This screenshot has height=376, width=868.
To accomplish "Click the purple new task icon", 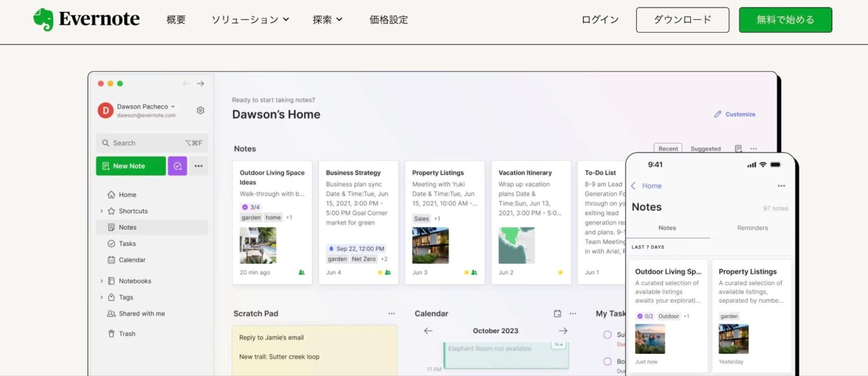I will point(177,166).
